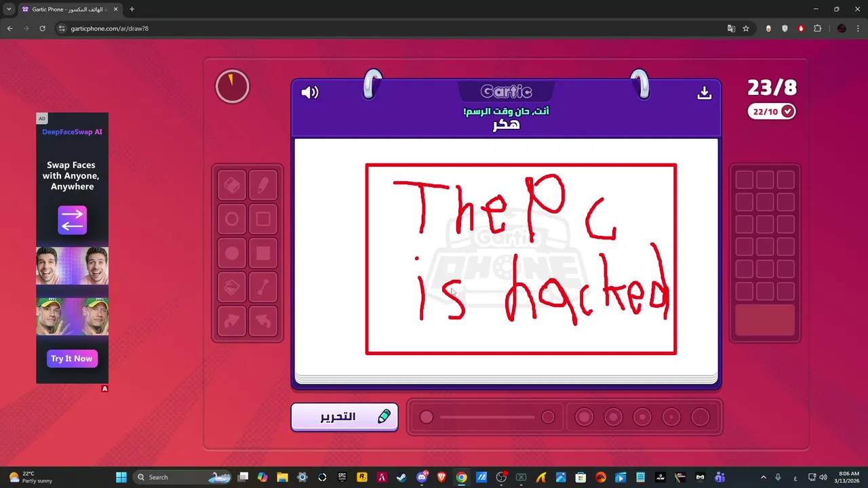868x488 pixels.
Task: Pick the filled circle tool
Action: click(x=232, y=253)
